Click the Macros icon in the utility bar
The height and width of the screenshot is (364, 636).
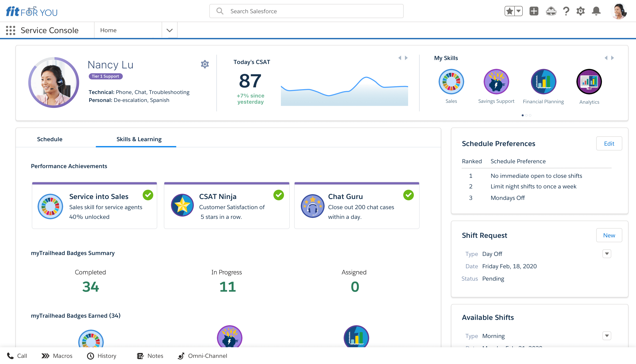tap(45, 356)
